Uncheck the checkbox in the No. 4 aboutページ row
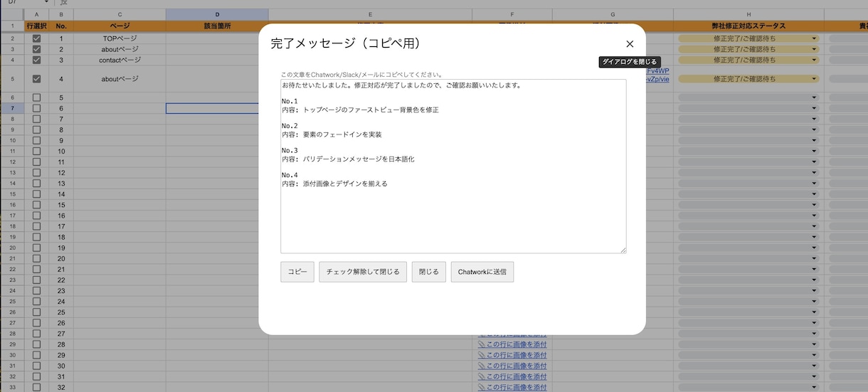The width and height of the screenshot is (868, 392). [x=36, y=79]
